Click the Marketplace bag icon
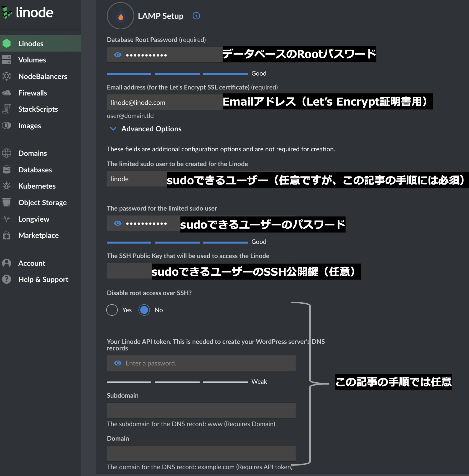This screenshot has width=469, height=476. point(7,235)
